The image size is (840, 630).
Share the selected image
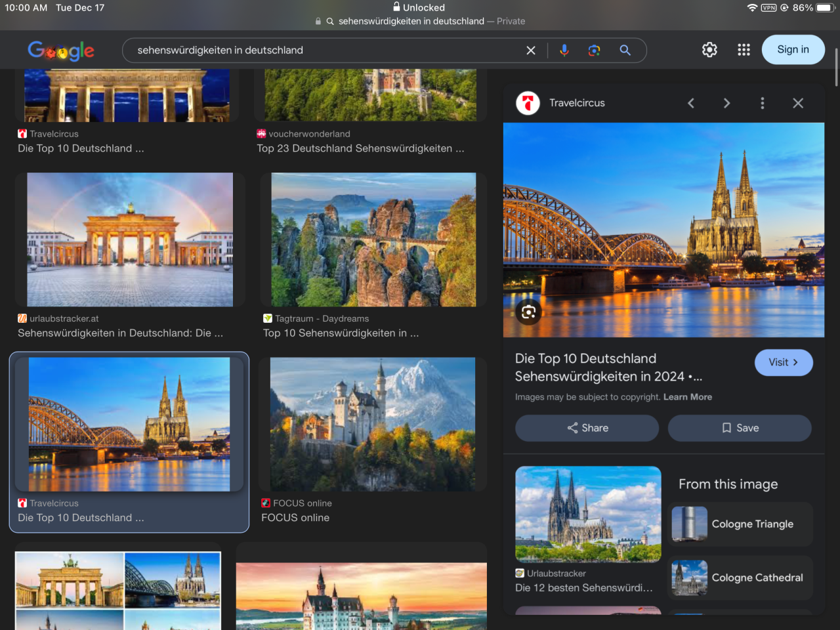(x=587, y=428)
